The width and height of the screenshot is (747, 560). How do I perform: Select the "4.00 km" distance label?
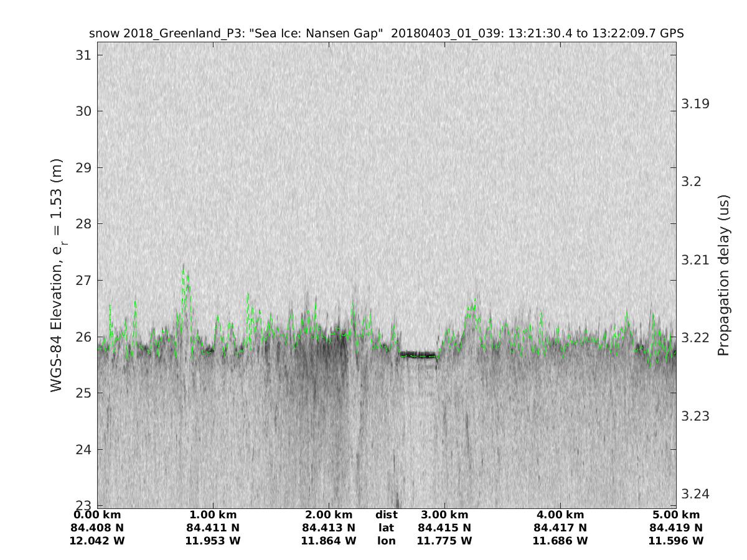coord(560,515)
